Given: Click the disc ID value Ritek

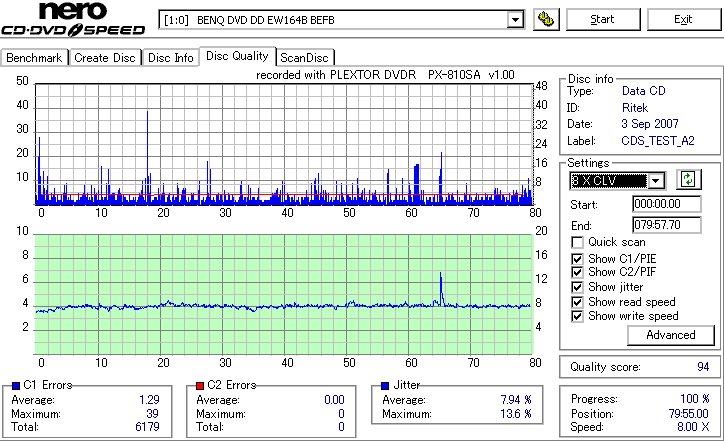Looking at the screenshot, I should [635, 108].
